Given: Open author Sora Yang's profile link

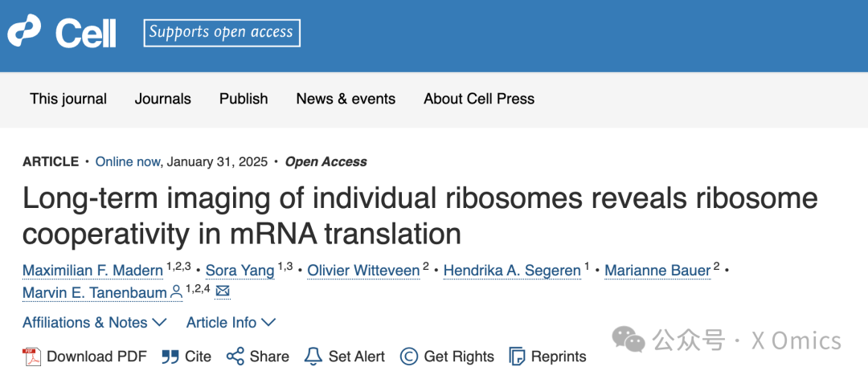Looking at the screenshot, I should 240,271.
